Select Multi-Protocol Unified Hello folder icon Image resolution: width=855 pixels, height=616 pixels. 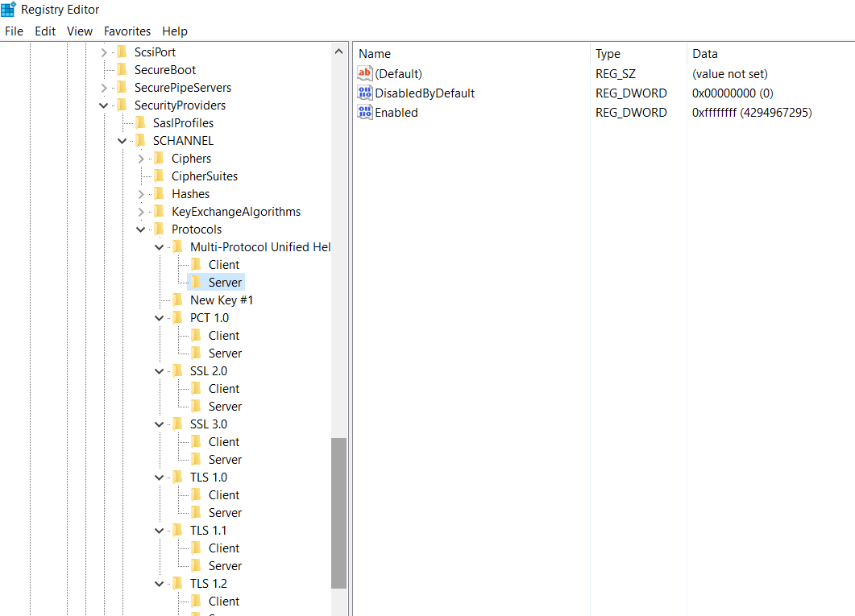coord(178,246)
